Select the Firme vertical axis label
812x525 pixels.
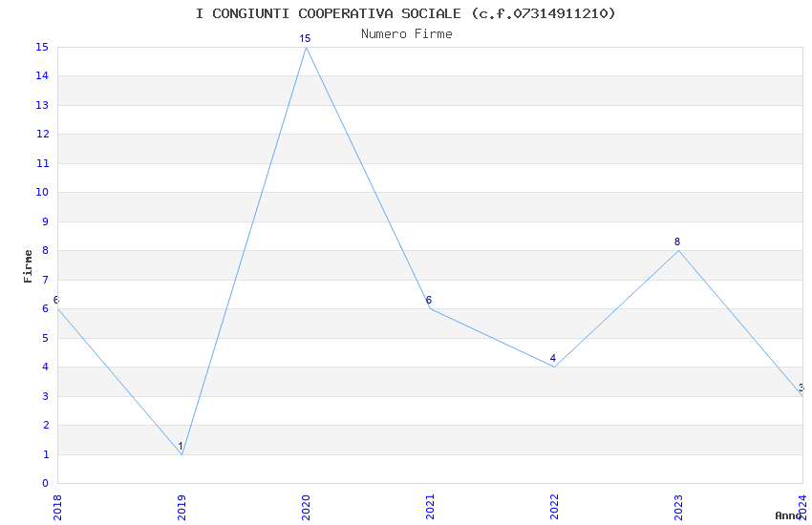(28, 266)
